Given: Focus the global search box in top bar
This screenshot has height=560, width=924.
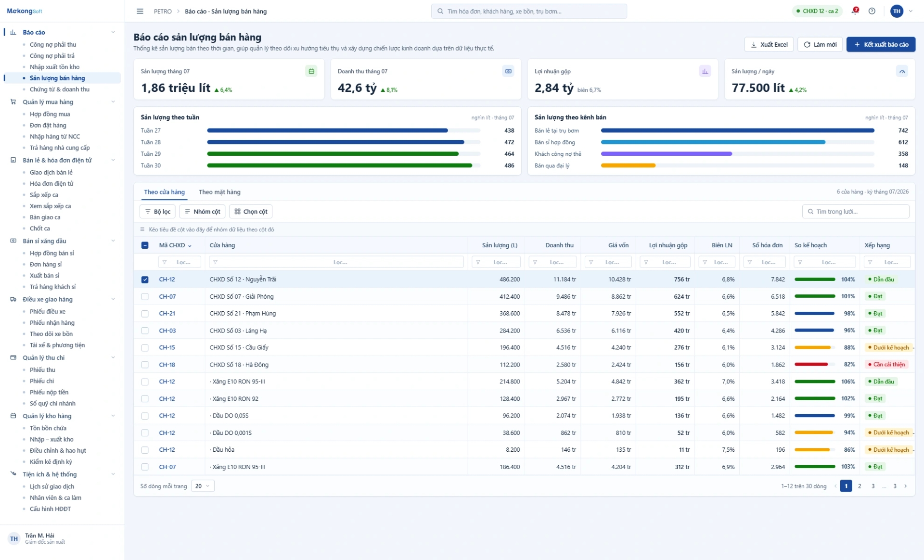Looking at the screenshot, I should (x=529, y=11).
